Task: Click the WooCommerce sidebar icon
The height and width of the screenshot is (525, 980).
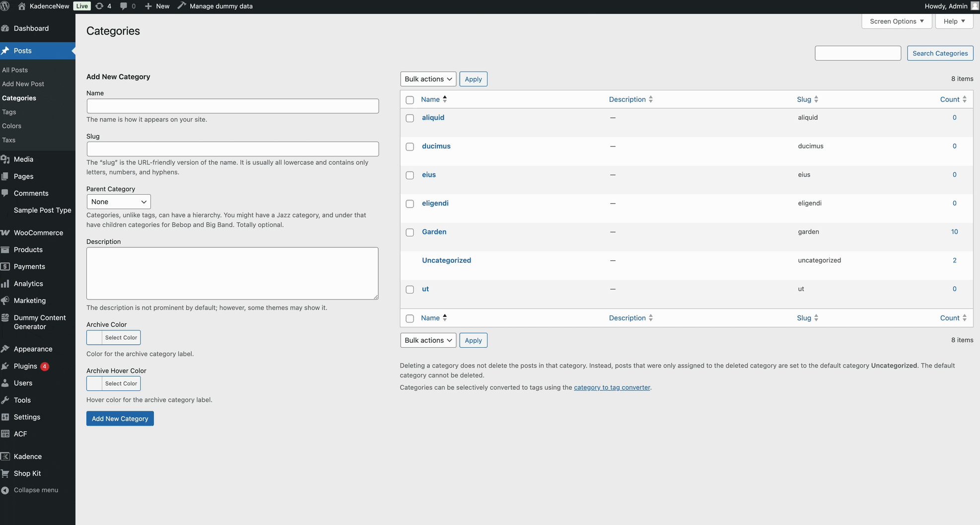Action: point(5,232)
